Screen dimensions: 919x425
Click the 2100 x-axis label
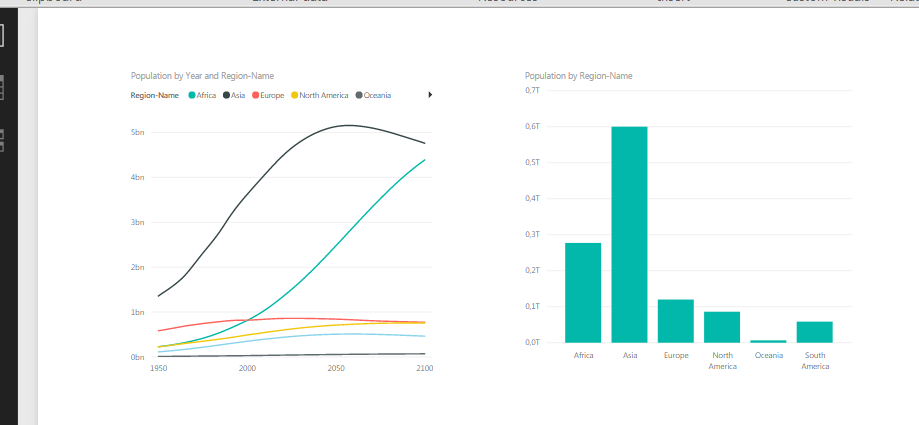[424, 369]
